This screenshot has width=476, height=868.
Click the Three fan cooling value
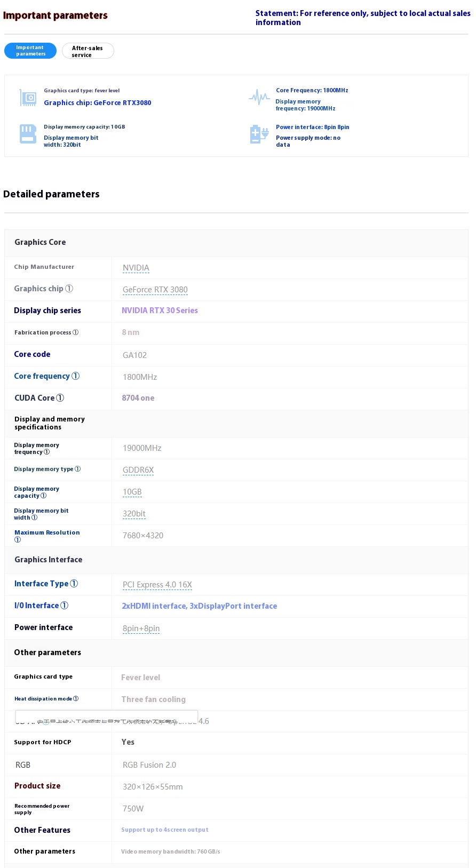[x=154, y=699]
